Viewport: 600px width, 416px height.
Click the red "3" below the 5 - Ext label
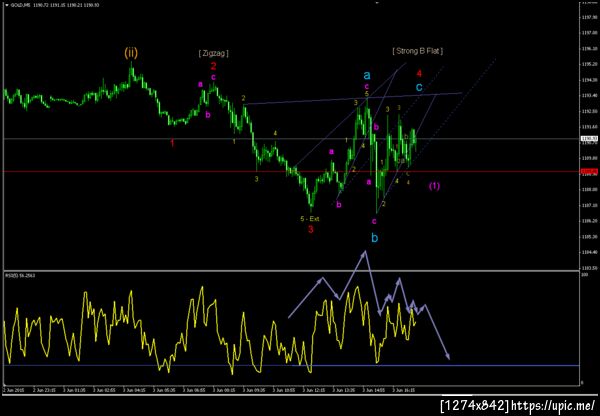(x=311, y=230)
